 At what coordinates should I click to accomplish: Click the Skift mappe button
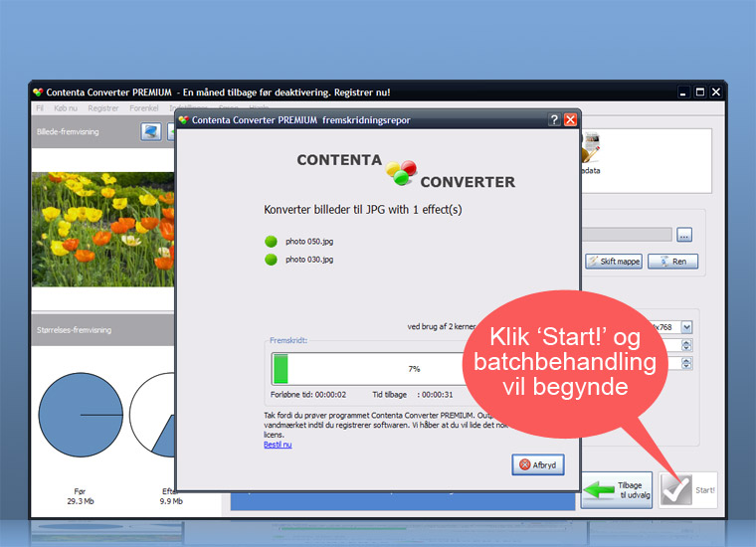click(x=614, y=262)
